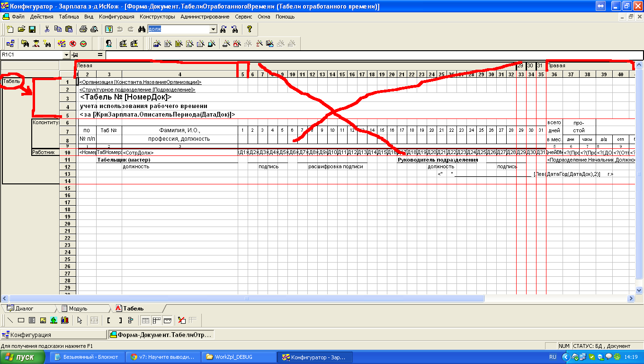The image size is (644, 364).
Task: Open print preview icon with magnifier
Action: pyautogui.click(x=94, y=29)
